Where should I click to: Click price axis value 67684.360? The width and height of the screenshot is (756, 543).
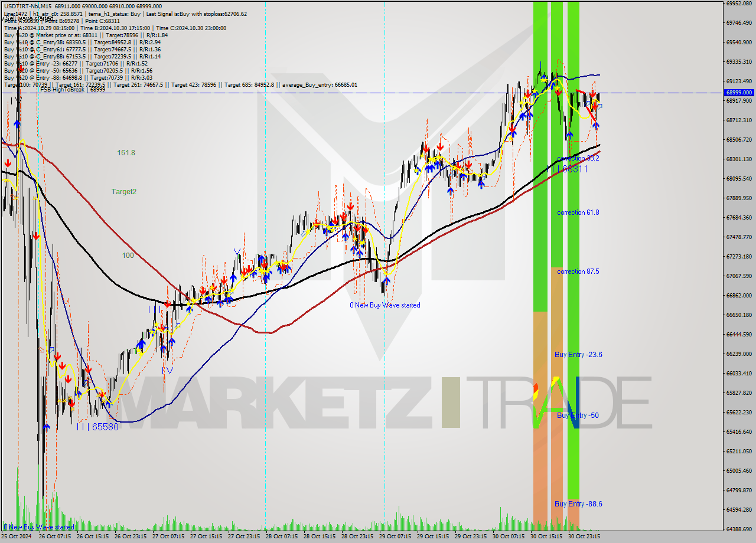tap(739, 217)
